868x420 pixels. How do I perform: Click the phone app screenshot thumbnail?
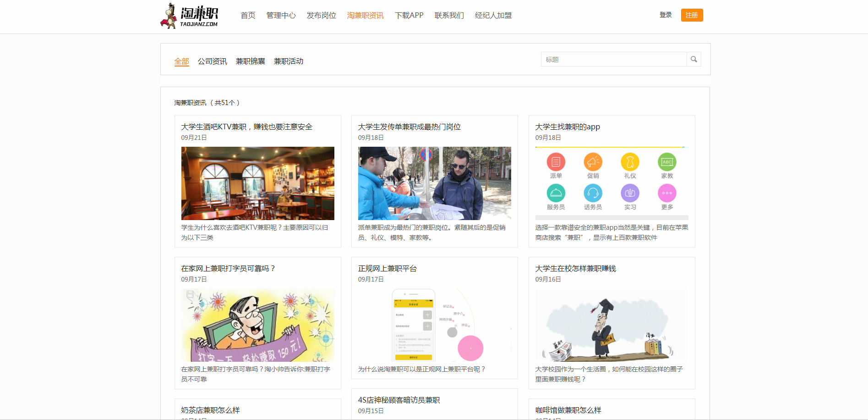pos(435,325)
